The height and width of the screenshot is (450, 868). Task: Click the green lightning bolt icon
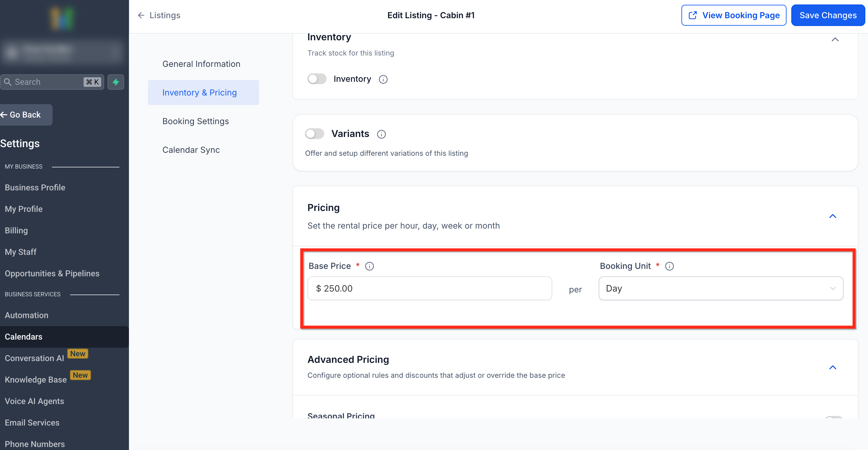(x=116, y=82)
